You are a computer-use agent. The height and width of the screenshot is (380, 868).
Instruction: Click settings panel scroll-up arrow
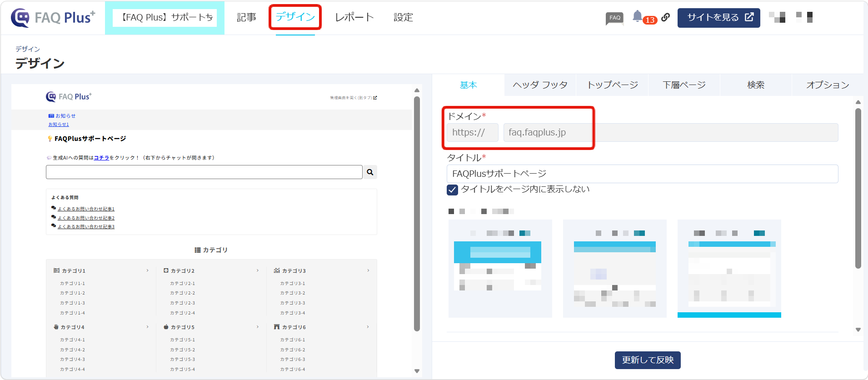tap(858, 102)
